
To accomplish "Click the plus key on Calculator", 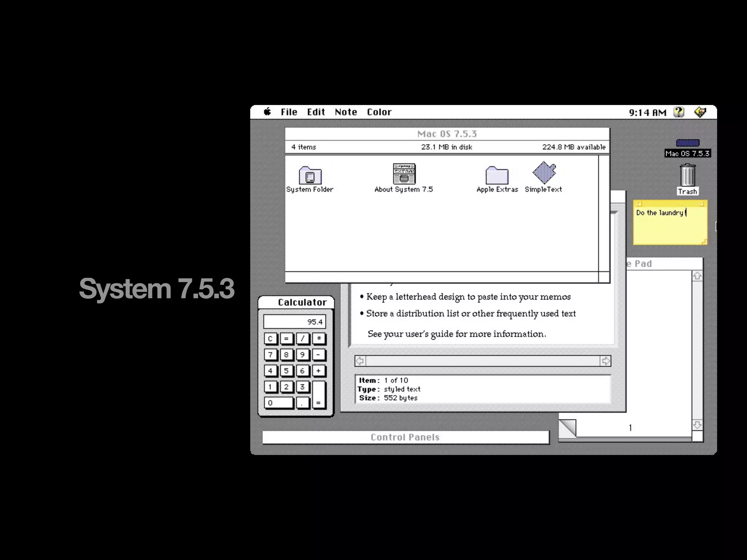I will [x=318, y=371].
